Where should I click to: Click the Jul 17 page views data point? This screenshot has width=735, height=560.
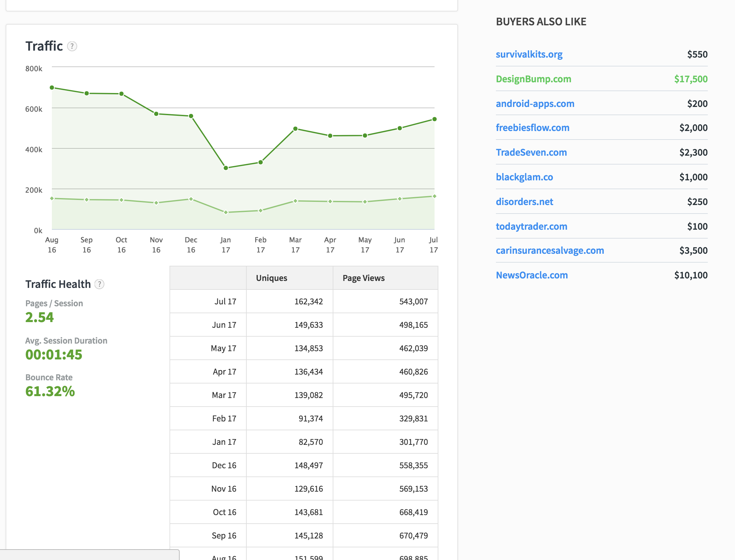coord(434,119)
